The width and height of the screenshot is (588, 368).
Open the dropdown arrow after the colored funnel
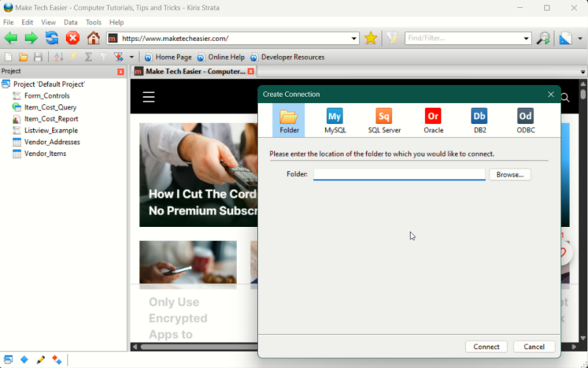[x=132, y=57]
